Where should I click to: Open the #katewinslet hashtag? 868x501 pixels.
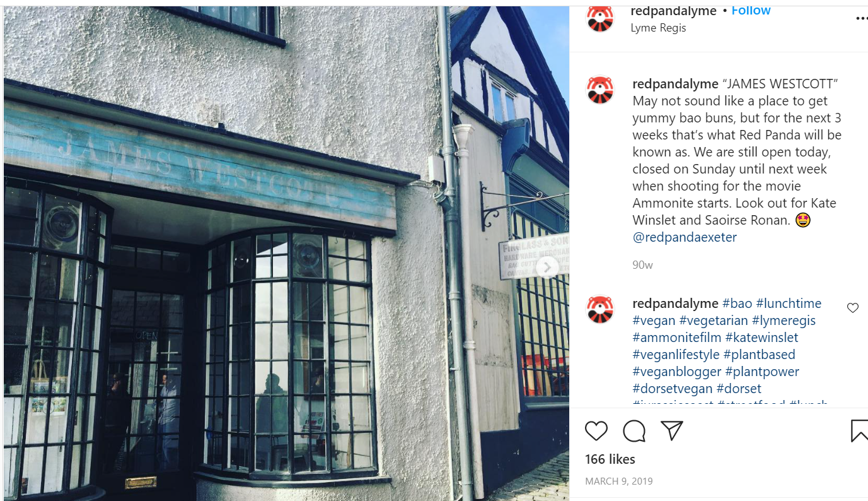click(x=761, y=338)
